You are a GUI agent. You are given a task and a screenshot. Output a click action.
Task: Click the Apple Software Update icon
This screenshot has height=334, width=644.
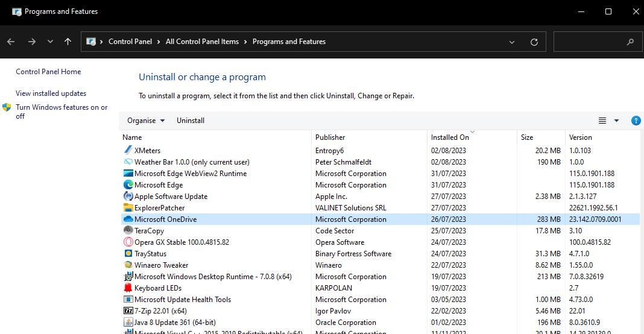(x=128, y=197)
